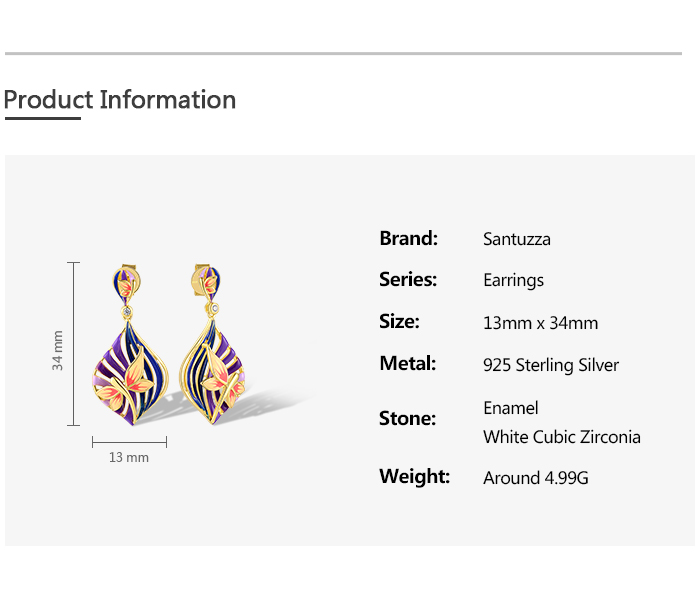The width and height of the screenshot is (700, 596).
Task: Click the Santuzza brand name
Action: [516, 239]
